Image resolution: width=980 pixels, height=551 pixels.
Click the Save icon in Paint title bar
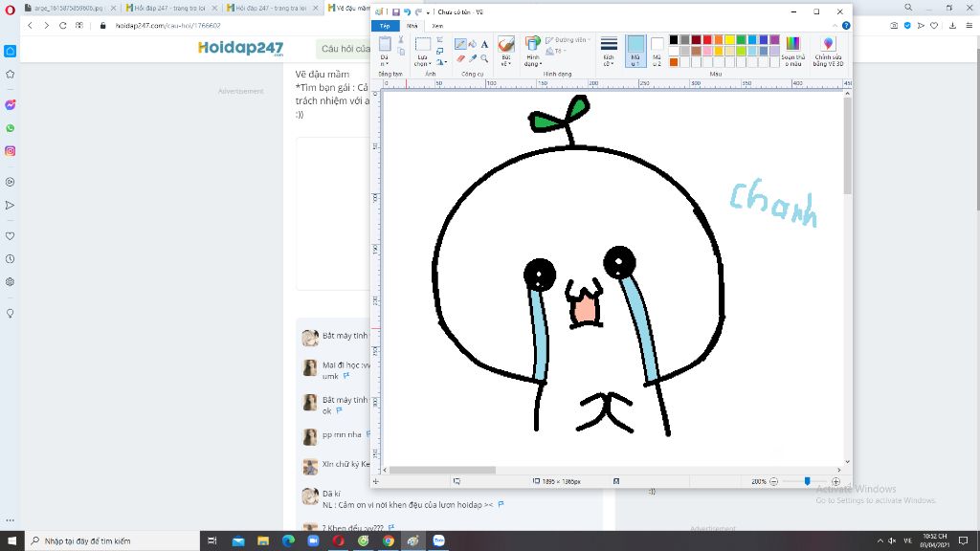pos(395,11)
